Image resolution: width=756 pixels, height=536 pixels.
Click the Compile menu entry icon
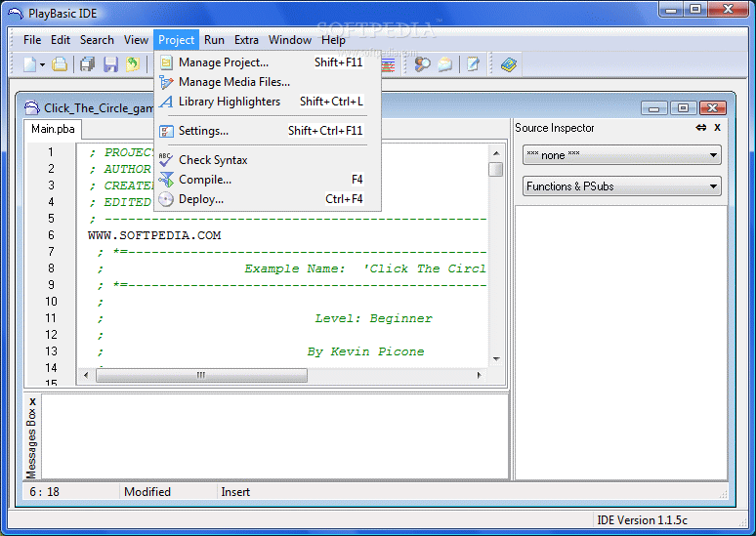coord(166,180)
